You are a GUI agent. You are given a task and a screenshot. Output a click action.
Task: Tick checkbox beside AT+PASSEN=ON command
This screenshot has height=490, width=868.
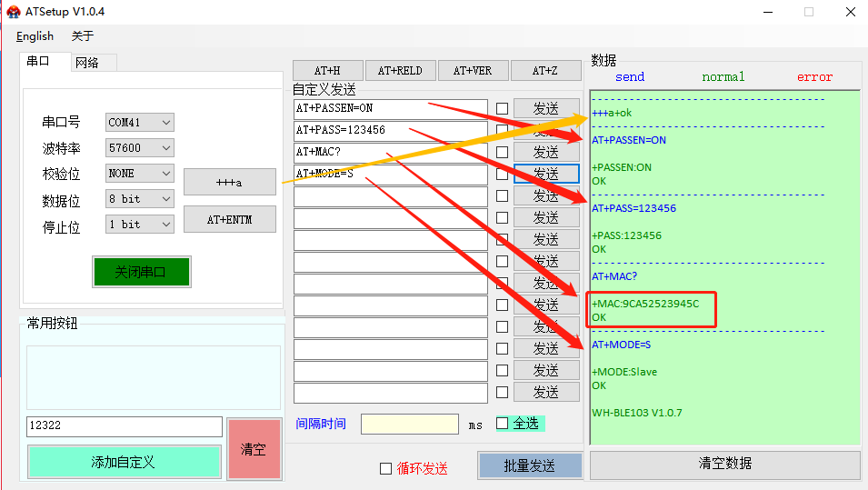click(502, 109)
